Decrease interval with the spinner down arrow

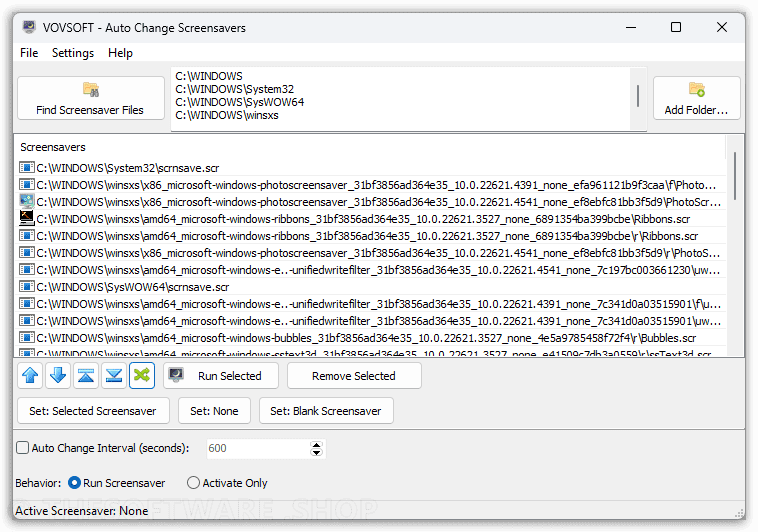[x=316, y=453]
